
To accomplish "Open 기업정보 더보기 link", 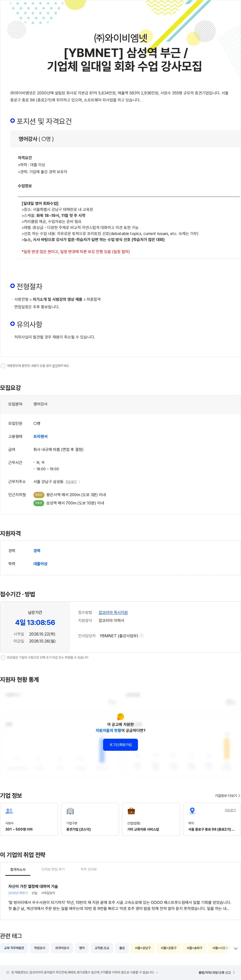I will [x=227, y=795].
